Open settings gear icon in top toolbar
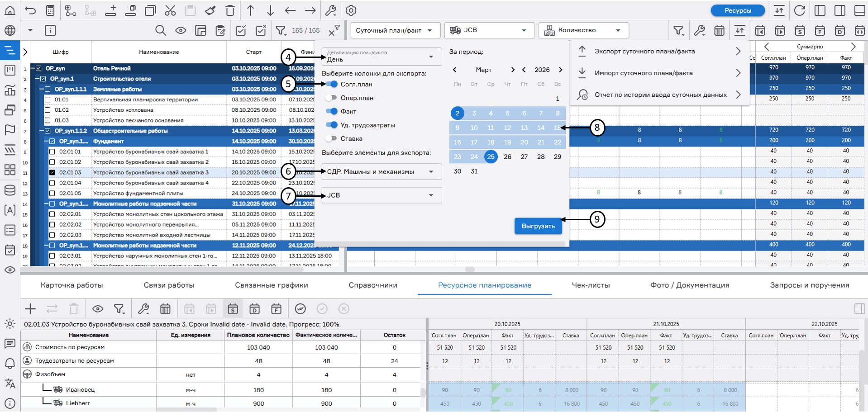 (x=351, y=10)
